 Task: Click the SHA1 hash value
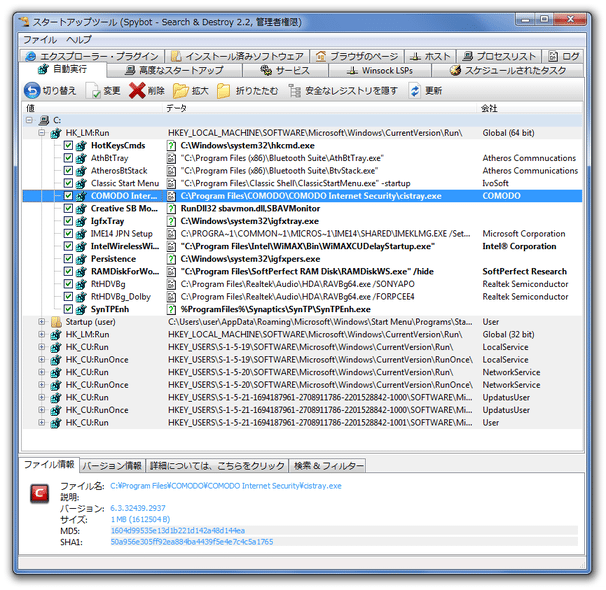click(x=192, y=542)
